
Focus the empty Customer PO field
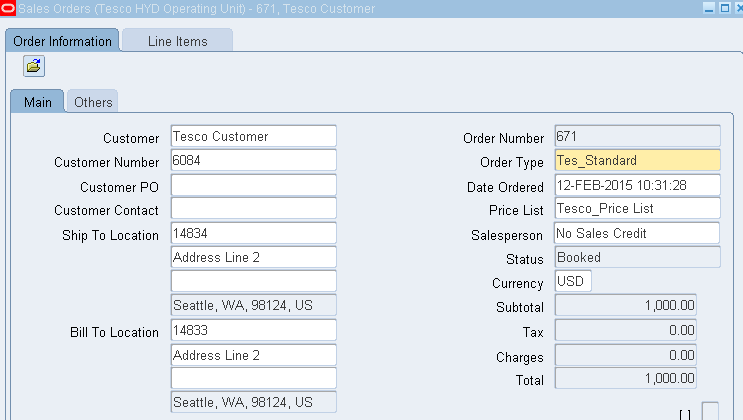(254, 185)
